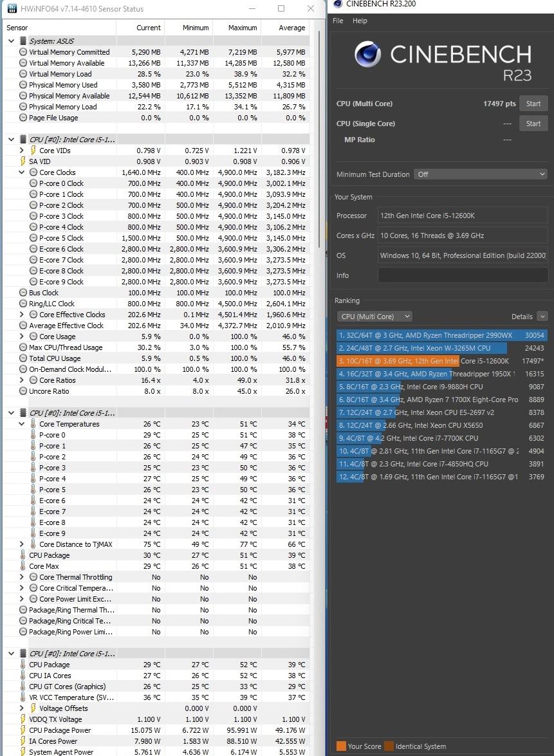Click the Sensor column header
Image resolution: width=554 pixels, height=756 pixels.
tap(60, 28)
